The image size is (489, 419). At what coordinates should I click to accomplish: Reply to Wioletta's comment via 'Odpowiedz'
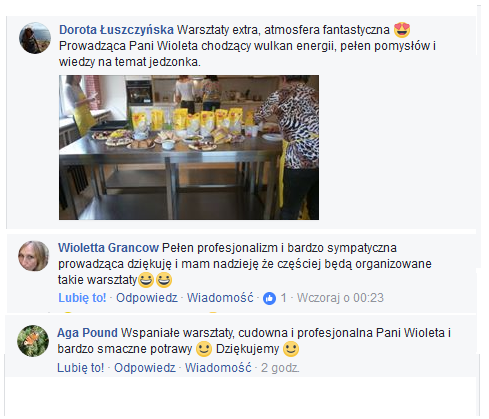(x=147, y=298)
